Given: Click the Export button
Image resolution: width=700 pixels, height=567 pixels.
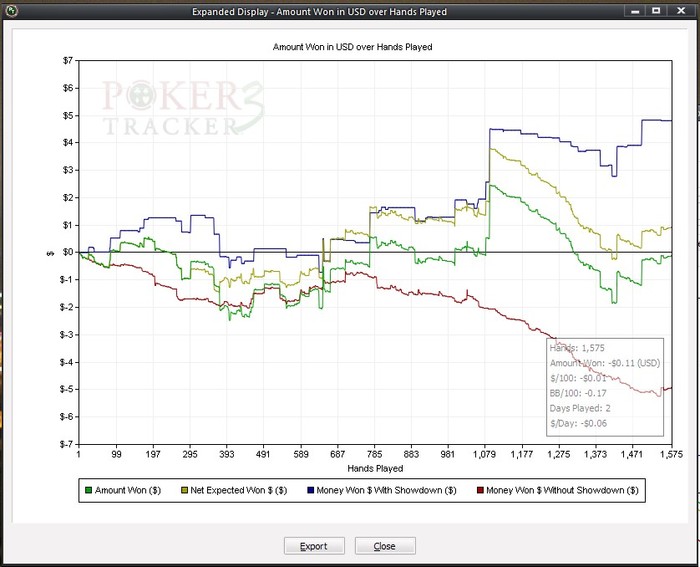Looking at the screenshot, I should pyautogui.click(x=314, y=546).
